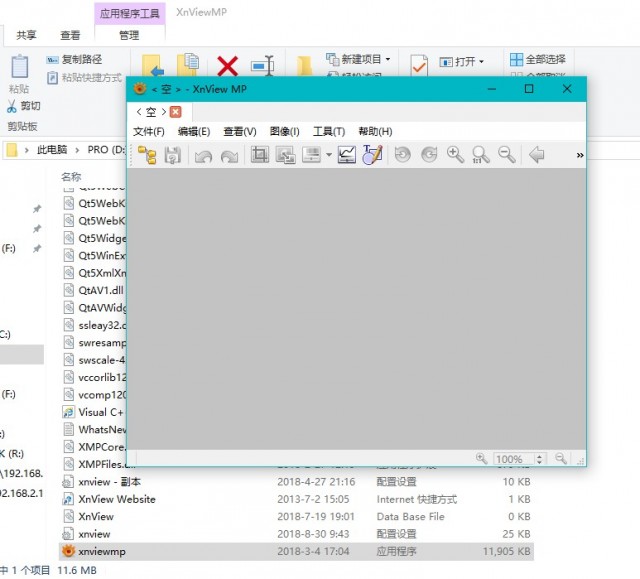Click the XnView MP title bar app icon
Image resolution: width=640 pixels, height=579 pixels.
[x=140, y=89]
